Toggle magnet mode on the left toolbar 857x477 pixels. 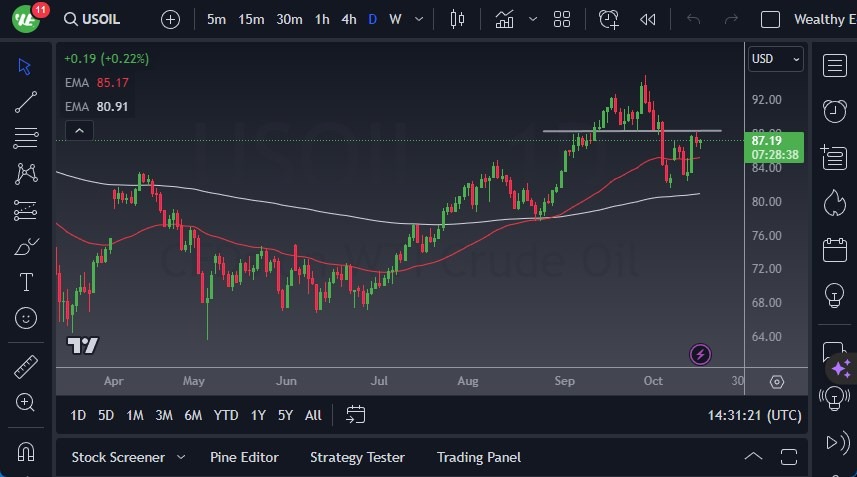tap(26, 450)
